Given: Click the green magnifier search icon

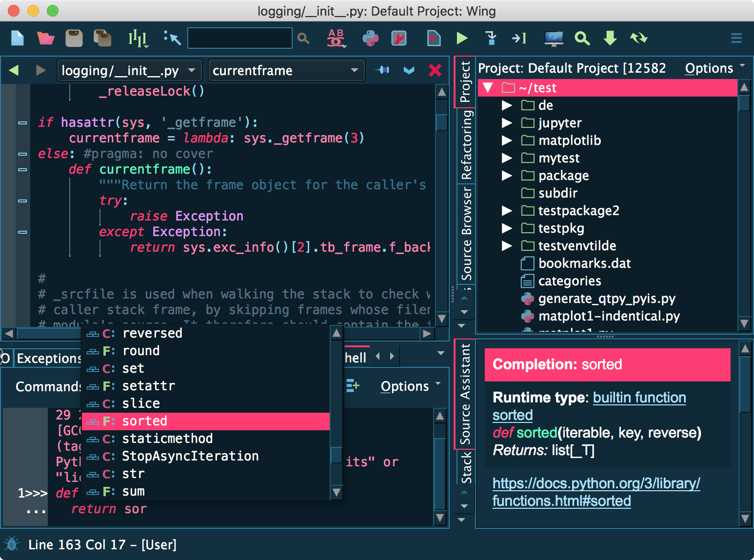Looking at the screenshot, I should (x=582, y=38).
